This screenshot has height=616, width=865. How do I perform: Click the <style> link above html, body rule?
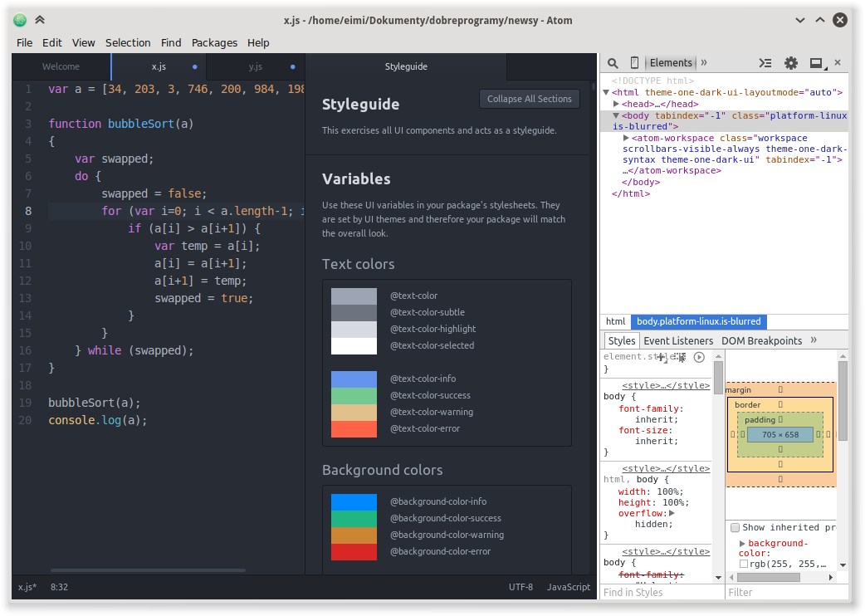coord(666,468)
